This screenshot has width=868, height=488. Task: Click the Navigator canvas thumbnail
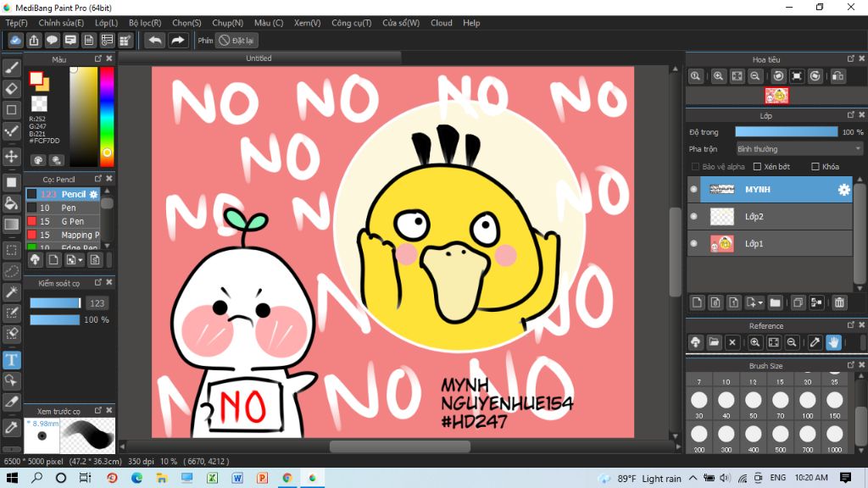coord(776,95)
